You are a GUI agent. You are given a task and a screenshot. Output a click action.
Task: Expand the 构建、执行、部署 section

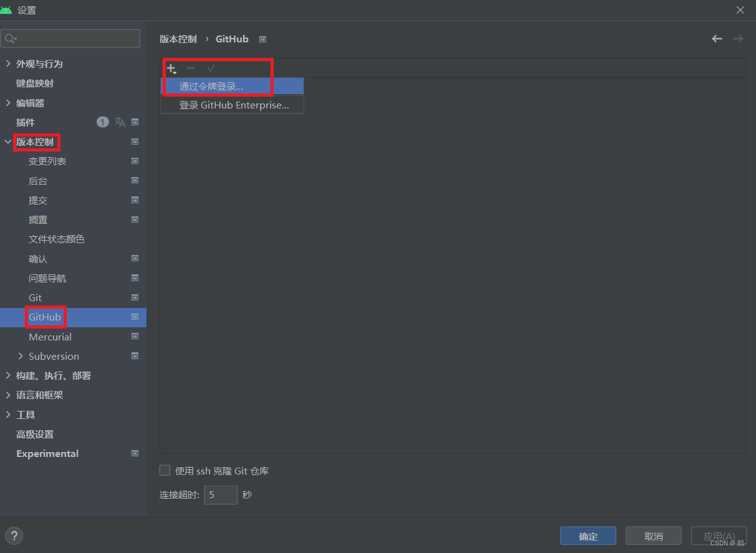click(8, 375)
